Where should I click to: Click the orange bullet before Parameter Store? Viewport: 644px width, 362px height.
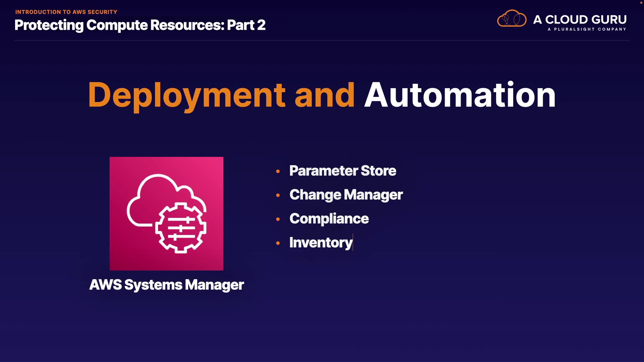point(278,171)
